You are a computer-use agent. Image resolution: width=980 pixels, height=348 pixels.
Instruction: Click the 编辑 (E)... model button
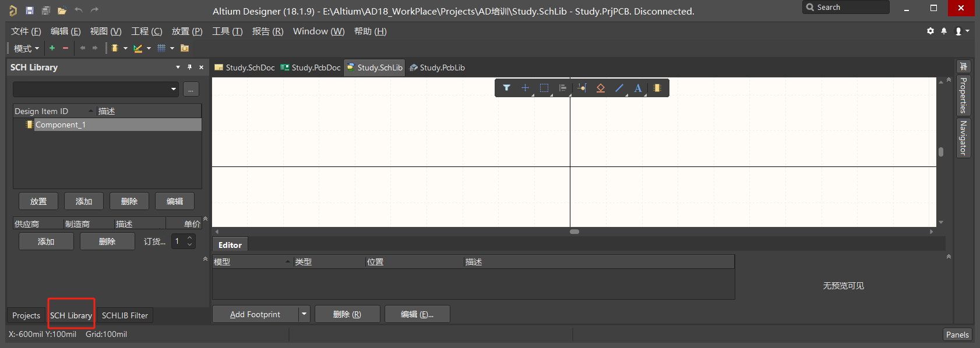(417, 314)
